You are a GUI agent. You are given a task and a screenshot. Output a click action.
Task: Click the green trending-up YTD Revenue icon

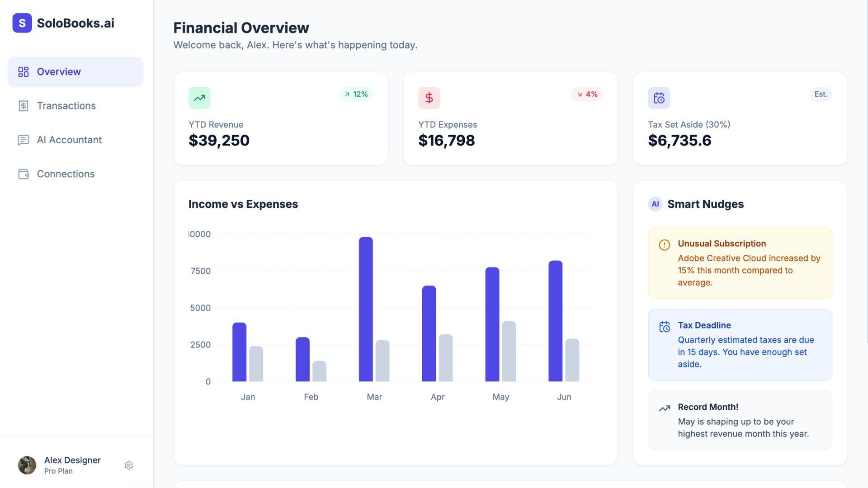tap(199, 98)
